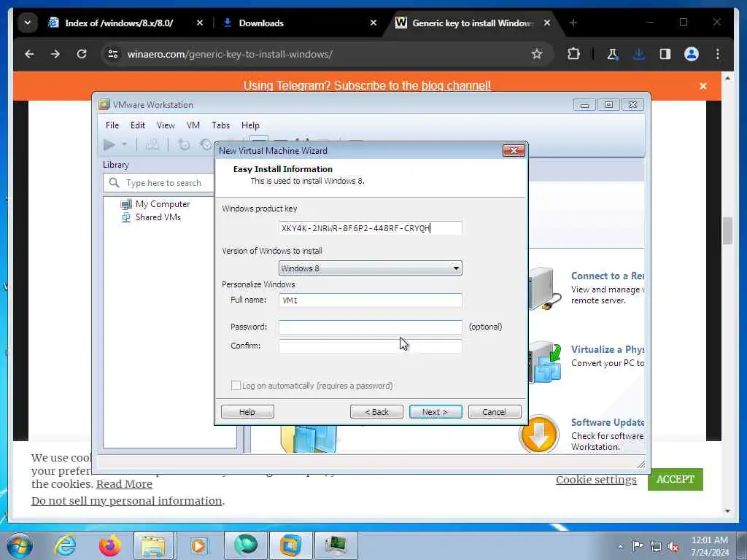The image size is (747, 560).
Task: Click the Connect to a Remote Server icon
Action: pos(545,289)
